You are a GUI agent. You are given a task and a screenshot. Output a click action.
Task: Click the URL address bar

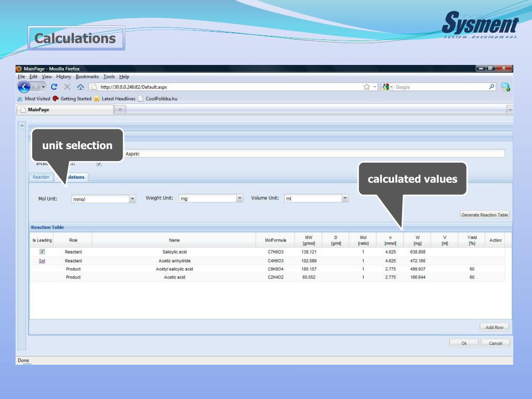click(231, 87)
